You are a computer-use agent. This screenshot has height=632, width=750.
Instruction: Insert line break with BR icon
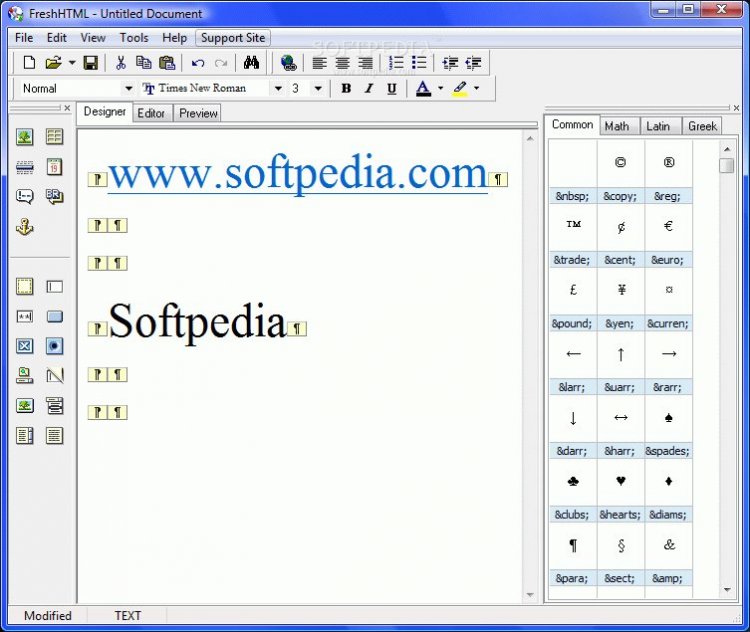point(55,197)
